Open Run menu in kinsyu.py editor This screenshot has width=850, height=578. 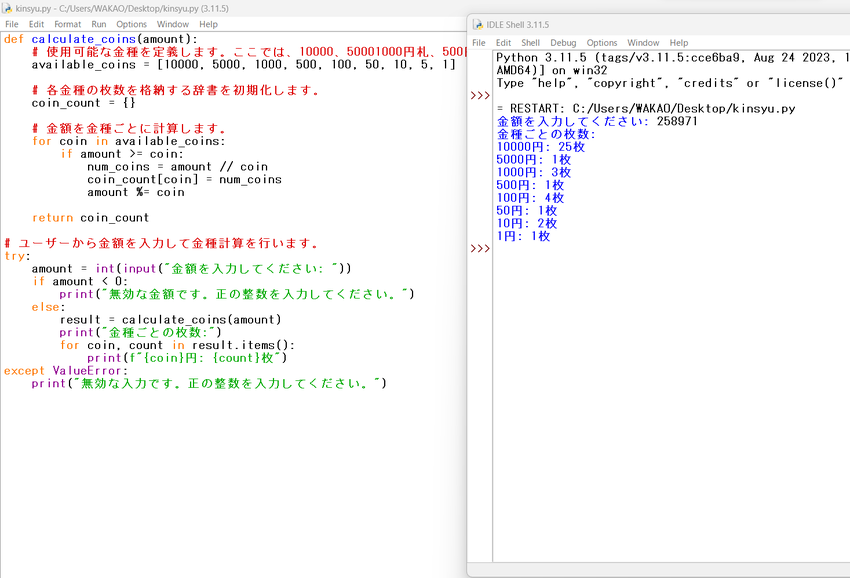pyautogui.click(x=99, y=24)
